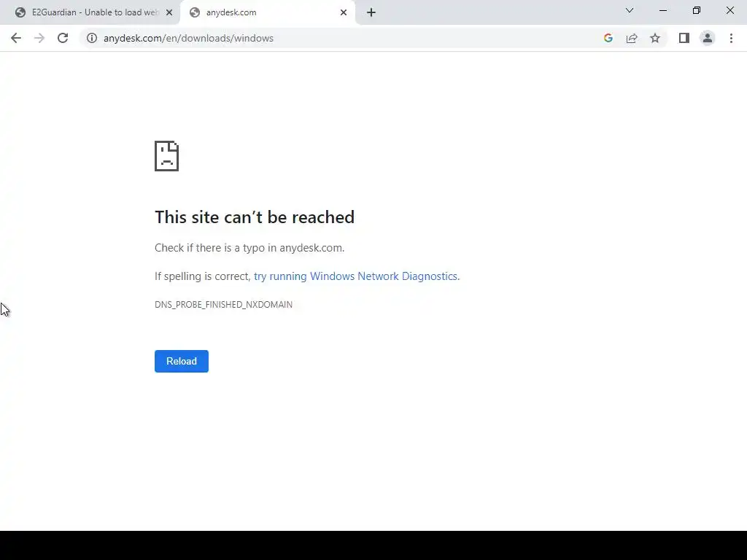
Task: Open the Google icon in address bar
Action: [x=608, y=38]
